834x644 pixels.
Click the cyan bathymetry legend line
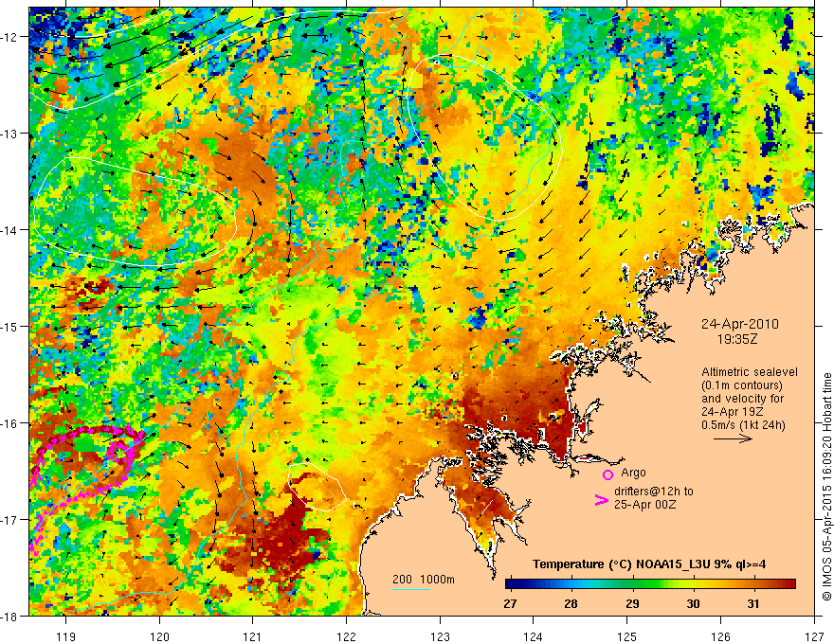(x=411, y=589)
